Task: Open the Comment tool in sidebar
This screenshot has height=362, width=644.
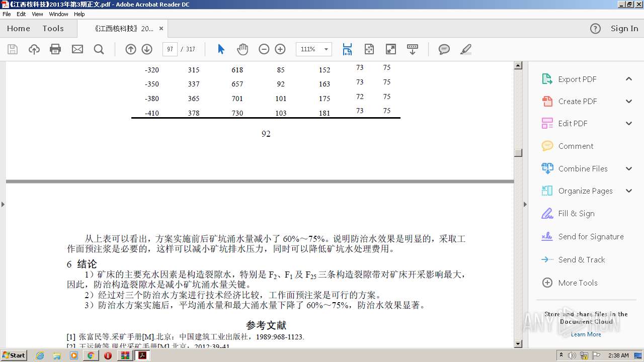Action: 576,146
